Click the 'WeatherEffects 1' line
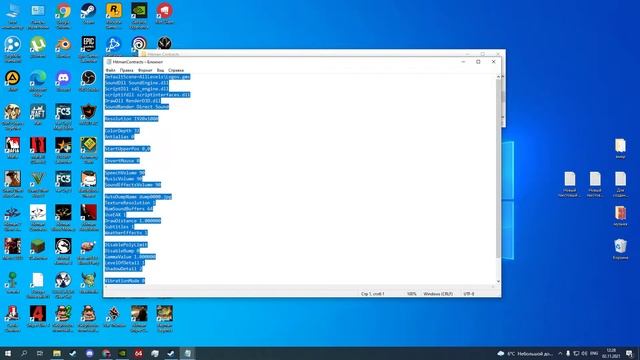This screenshot has height=360, width=640. pos(126,233)
